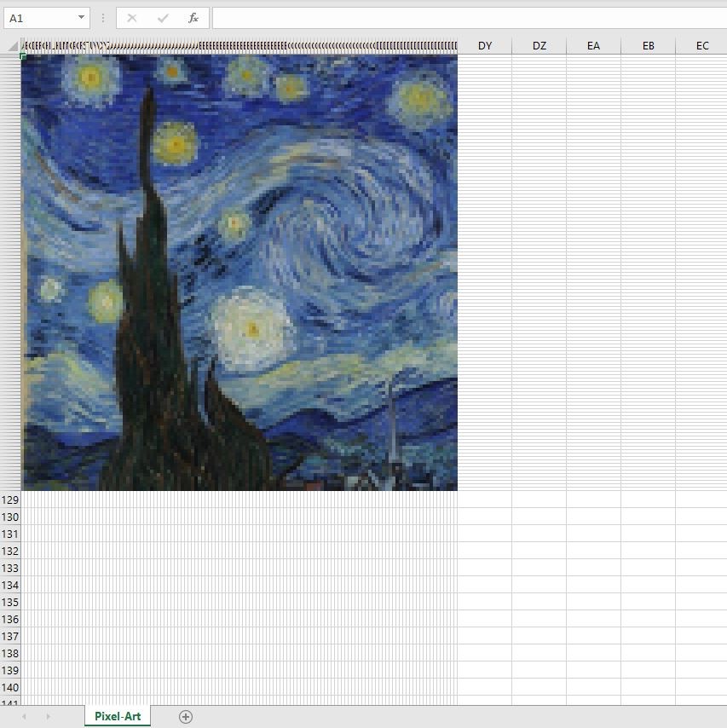This screenshot has width=727, height=728.
Task: Click the previous sheet scroll arrow
Action: tap(24, 717)
